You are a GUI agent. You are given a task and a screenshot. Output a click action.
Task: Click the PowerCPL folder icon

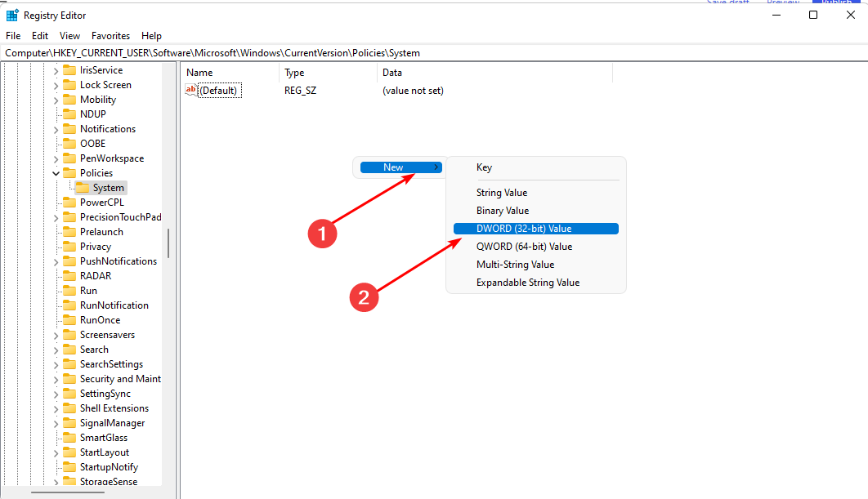(69, 202)
